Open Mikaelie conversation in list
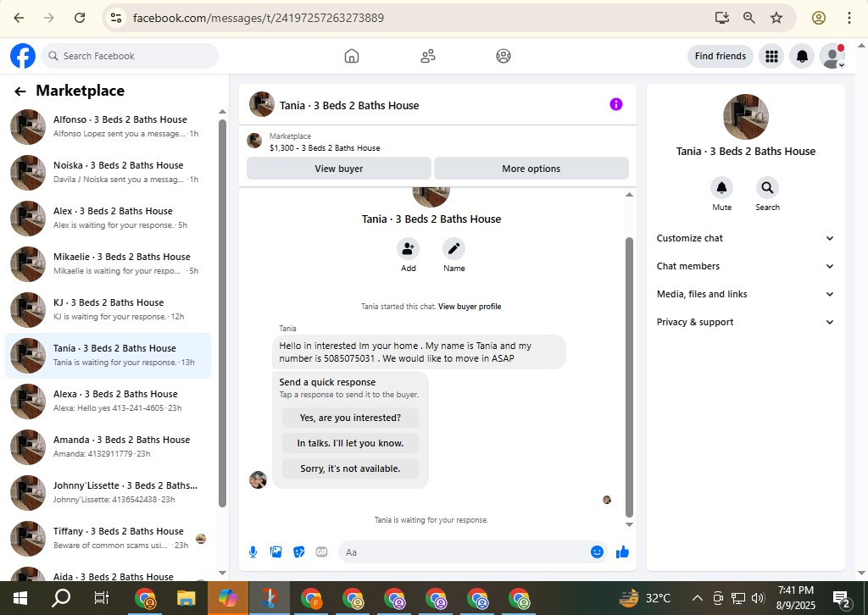Screen dimensions: 868x615 [x=108, y=264]
